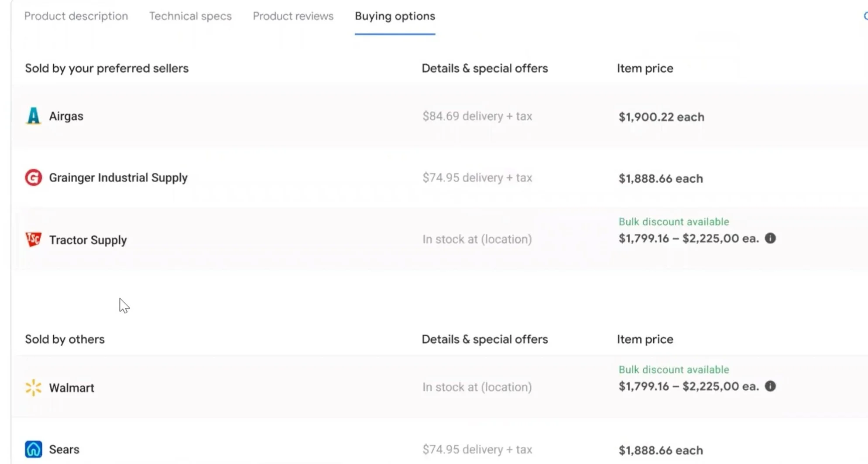Click the $84.69 delivery + tax detail
Screen dimensions: 868x464
(x=477, y=116)
